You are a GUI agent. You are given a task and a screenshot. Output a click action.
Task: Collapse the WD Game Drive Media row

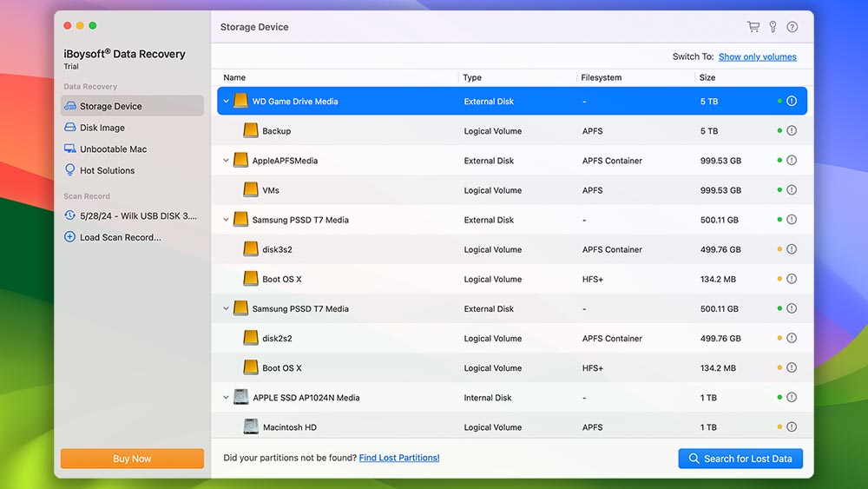tap(226, 102)
